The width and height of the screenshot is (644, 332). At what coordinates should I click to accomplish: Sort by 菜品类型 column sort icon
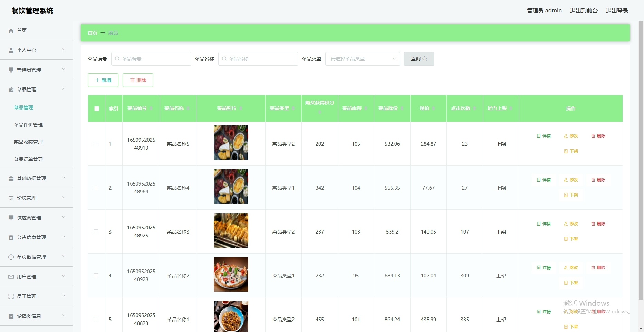click(293, 108)
